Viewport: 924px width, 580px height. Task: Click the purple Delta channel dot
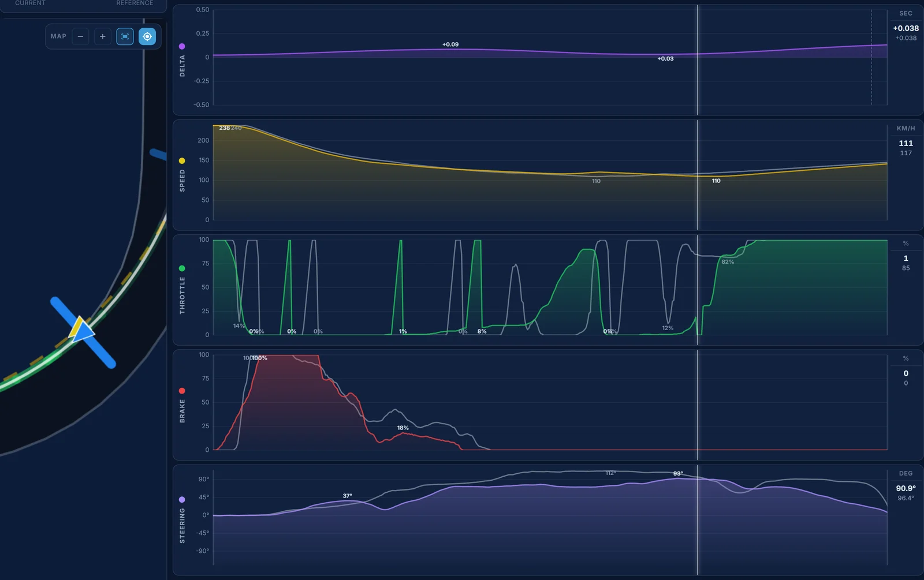[182, 46]
